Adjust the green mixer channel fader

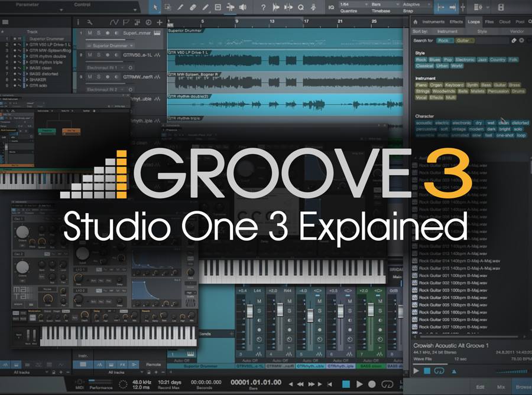pyautogui.click(x=371, y=309)
